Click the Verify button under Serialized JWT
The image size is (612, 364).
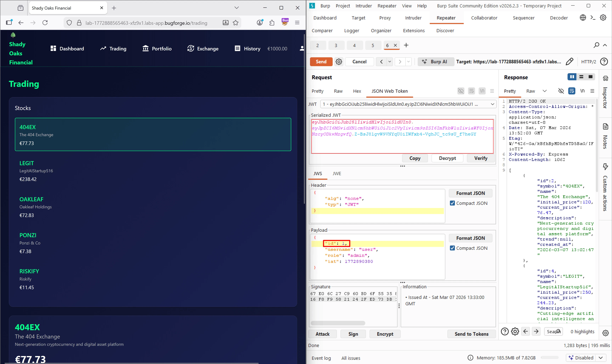(481, 158)
